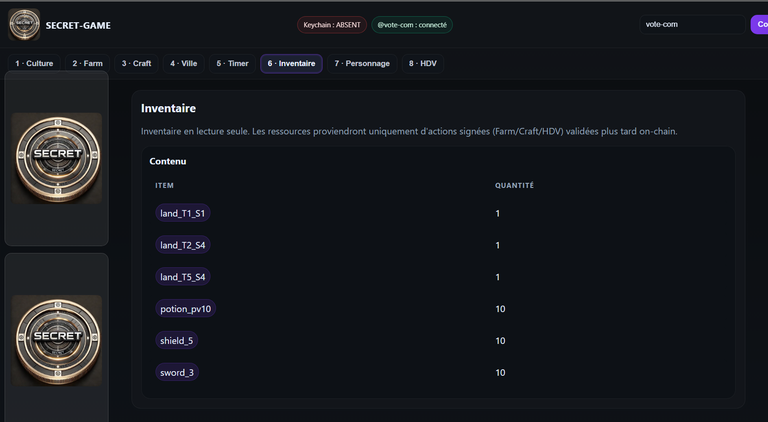Image resolution: width=768 pixels, height=422 pixels.
Task: Select the 5 · Timer tab
Action: coord(233,64)
